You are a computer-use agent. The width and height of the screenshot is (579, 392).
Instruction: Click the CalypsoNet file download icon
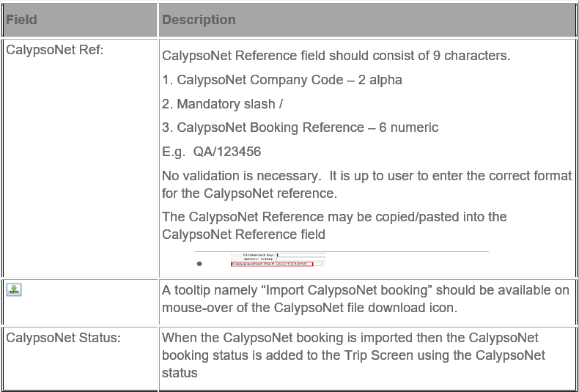pyautogui.click(x=14, y=289)
